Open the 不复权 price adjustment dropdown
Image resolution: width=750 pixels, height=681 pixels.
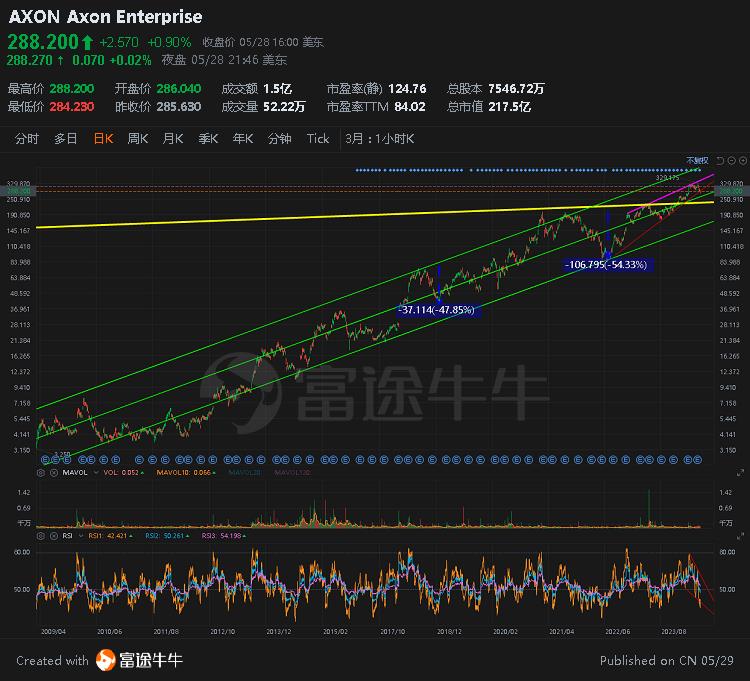697,160
